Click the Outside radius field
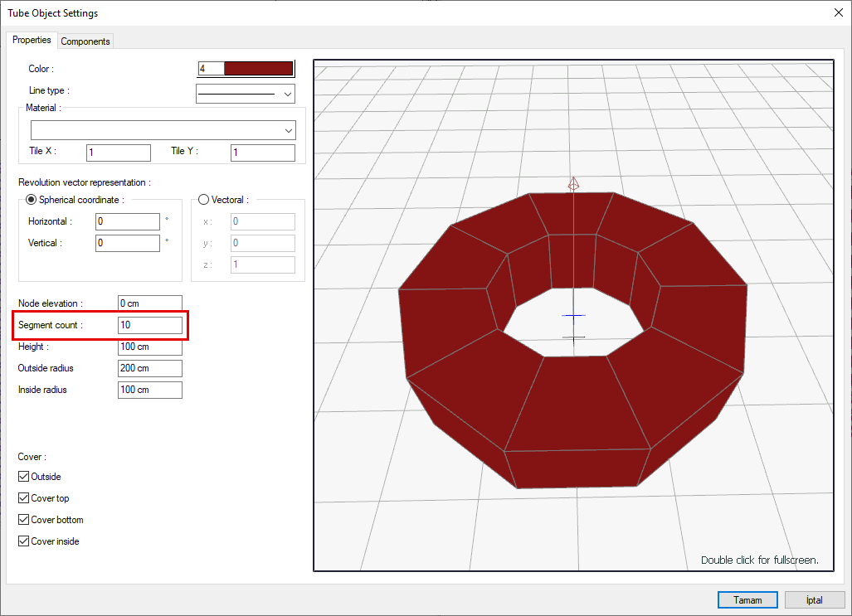The width and height of the screenshot is (852, 616). (x=149, y=368)
